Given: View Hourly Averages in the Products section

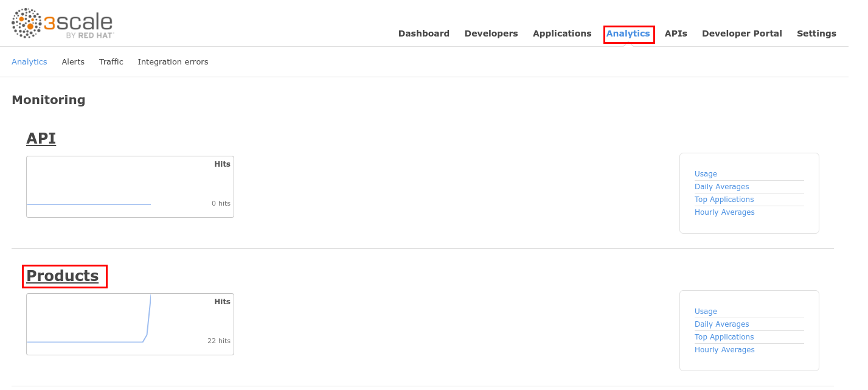Looking at the screenshot, I should (724, 350).
